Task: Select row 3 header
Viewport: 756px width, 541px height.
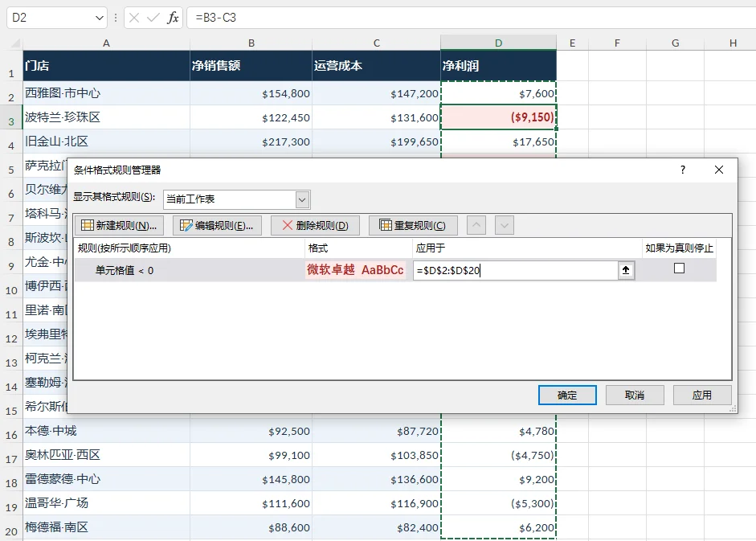Action: (11, 117)
